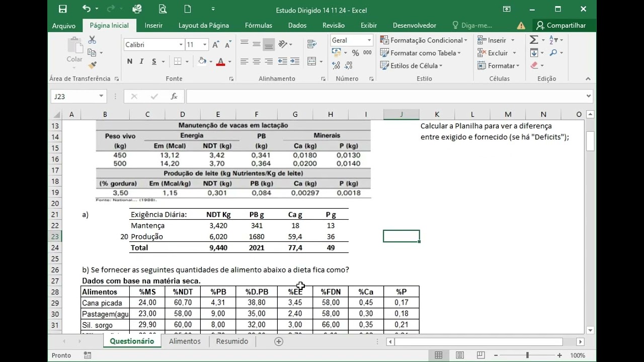This screenshot has width=644, height=362.
Task: Click the Insert Function fx button
Action: tap(174, 96)
